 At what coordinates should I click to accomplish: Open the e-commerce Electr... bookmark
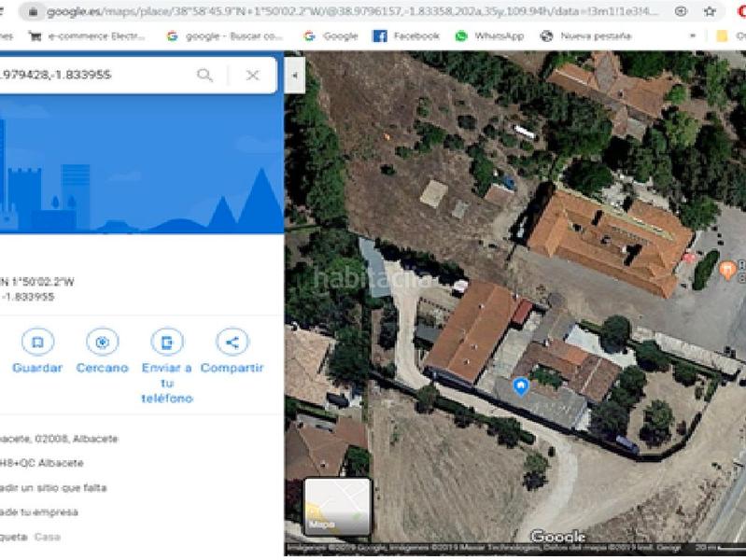coord(89,35)
